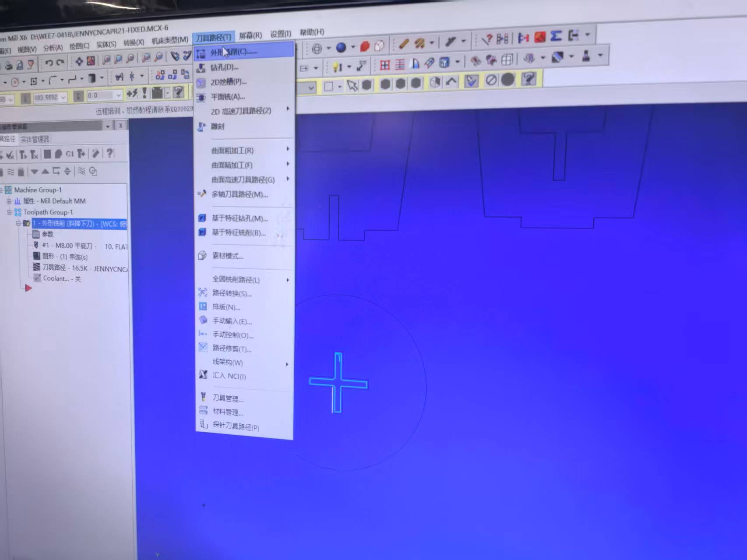Click Coolant... - 关 item
The height and width of the screenshot is (560, 747).
coord(62,278)
